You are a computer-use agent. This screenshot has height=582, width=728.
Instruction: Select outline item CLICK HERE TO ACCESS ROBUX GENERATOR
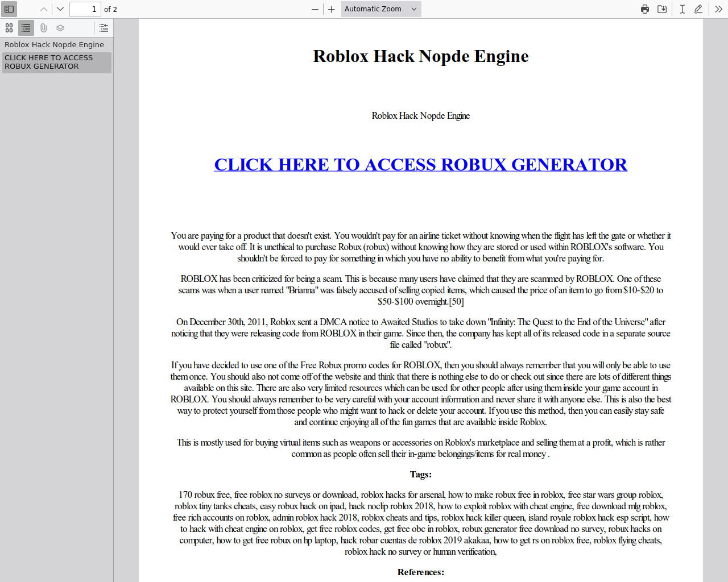click(x=56, y=62)
